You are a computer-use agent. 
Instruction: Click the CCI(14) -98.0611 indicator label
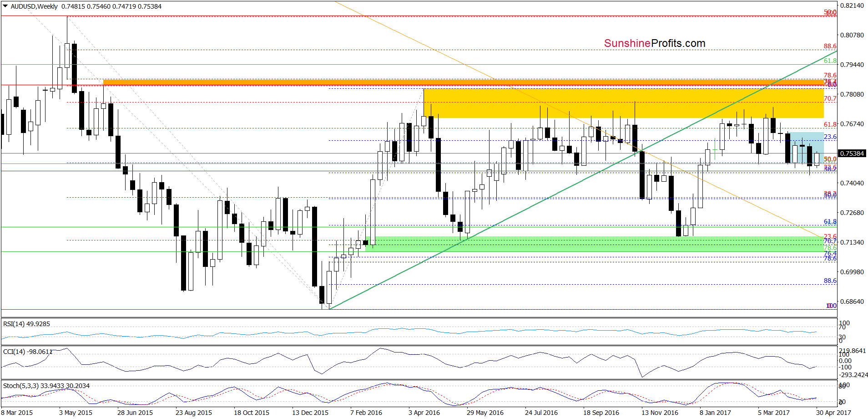[28, 352]
